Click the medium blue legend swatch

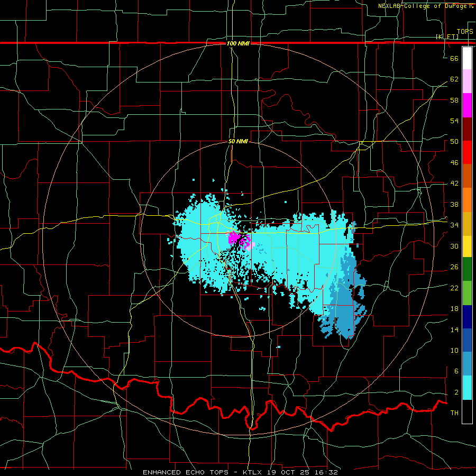pyautogui.click(x=467, y=340)
